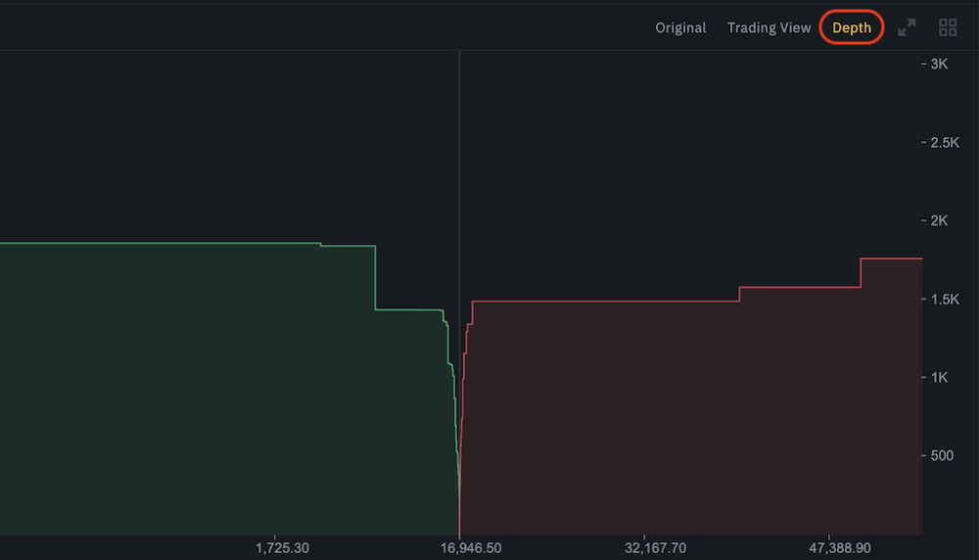Viewport: 979px width, 560px height.
Task: Switch to the Original chart tab
Action: [x=680, y=27]
